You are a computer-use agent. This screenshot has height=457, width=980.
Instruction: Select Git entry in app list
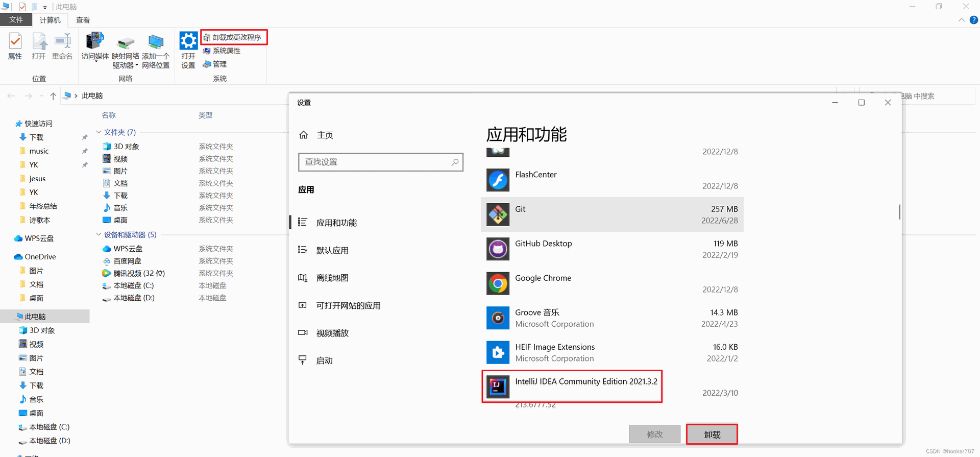612,214
